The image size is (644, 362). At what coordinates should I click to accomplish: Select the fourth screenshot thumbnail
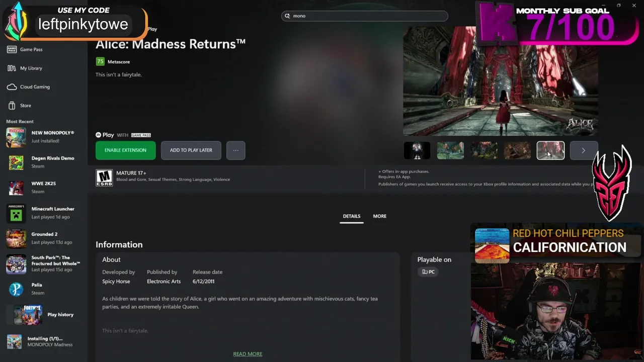coord(517,150)
